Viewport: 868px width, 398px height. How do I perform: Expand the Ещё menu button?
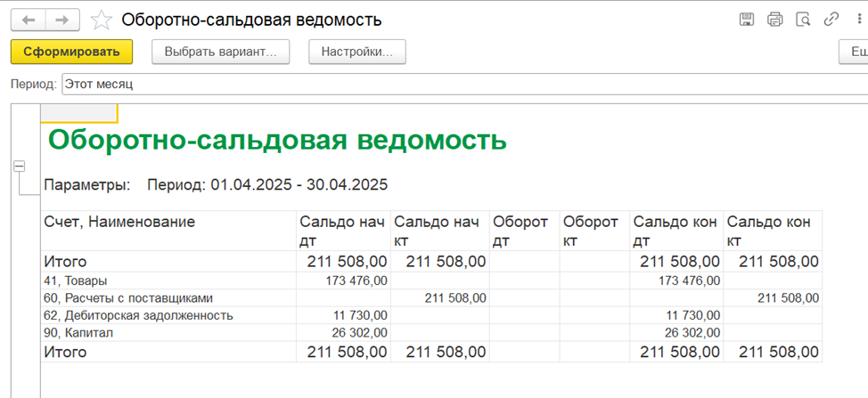854,52
